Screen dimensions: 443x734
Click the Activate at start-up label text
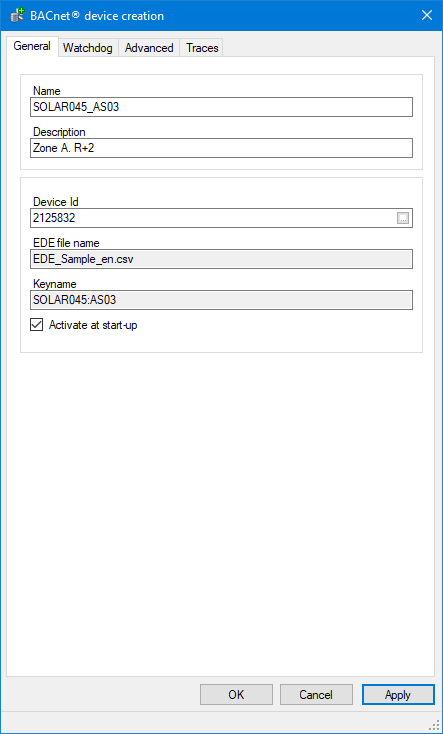(93, 325)
